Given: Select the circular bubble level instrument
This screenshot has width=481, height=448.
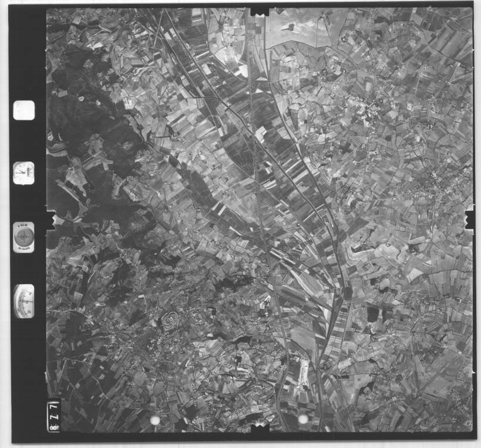Looking at the screenshot, I should [x=23, y=237].
